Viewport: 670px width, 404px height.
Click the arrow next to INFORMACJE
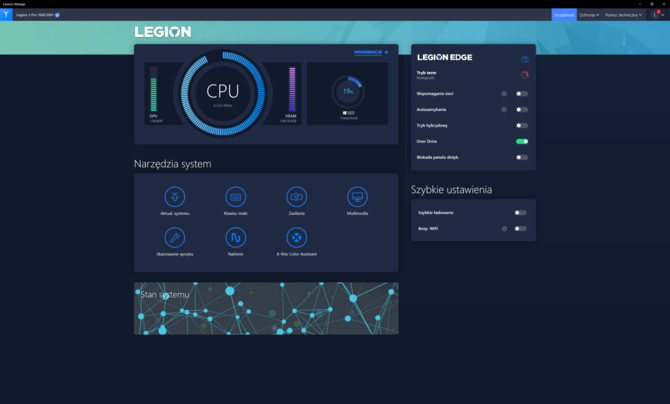tap(386, 52)
